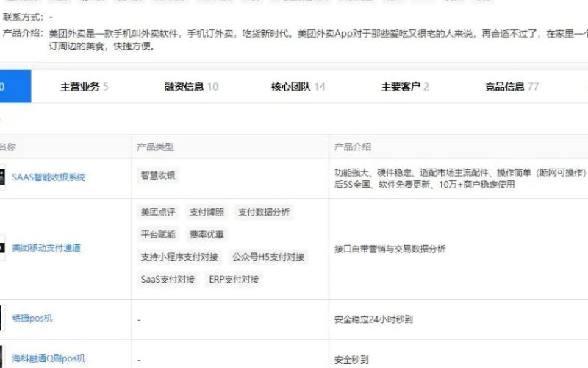Screen dimensions: 588x368
Task: Click the SAAS智能收银系统 product thumbnail
Action: [2, 177]
